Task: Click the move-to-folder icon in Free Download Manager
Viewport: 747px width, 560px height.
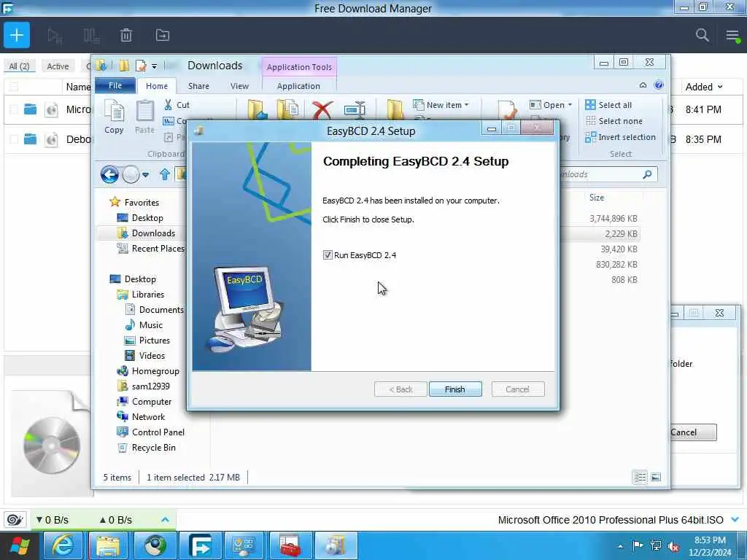Action: (163, 35)
